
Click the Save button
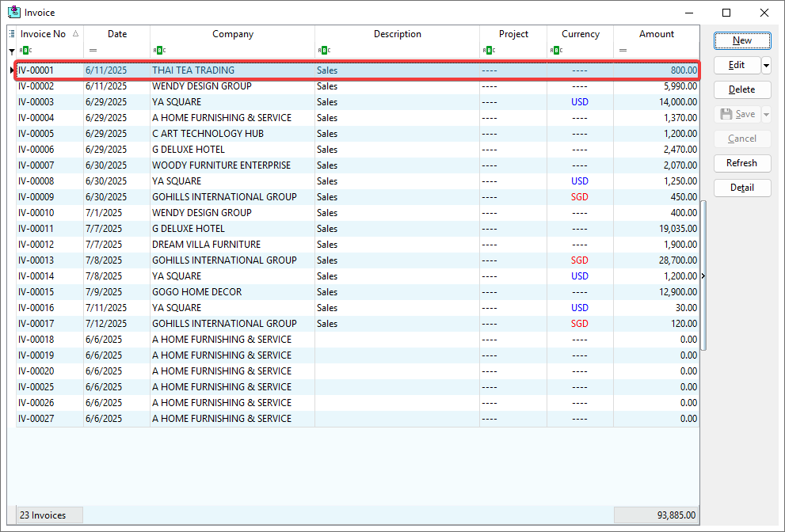pyautogui.click(x=737, y=114)
